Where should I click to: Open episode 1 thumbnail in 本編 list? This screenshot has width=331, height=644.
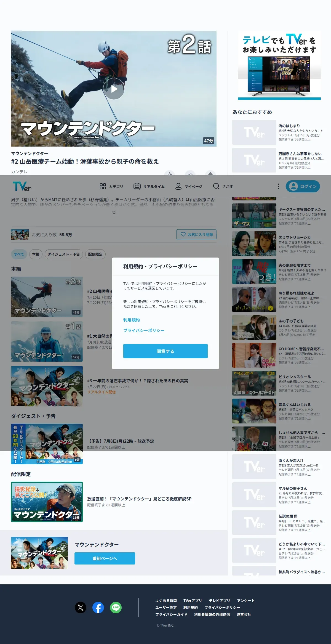point(47,341)
